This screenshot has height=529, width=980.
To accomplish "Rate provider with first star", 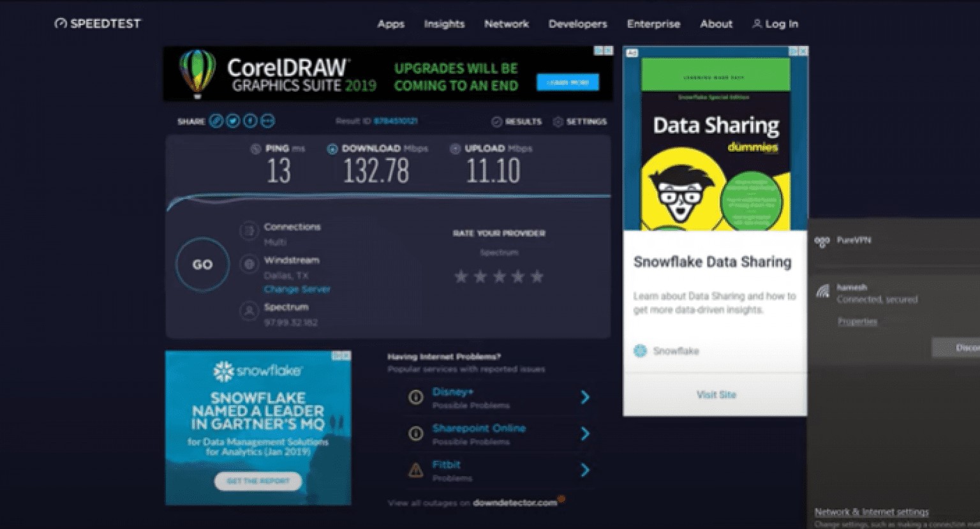I will [461, 276].
